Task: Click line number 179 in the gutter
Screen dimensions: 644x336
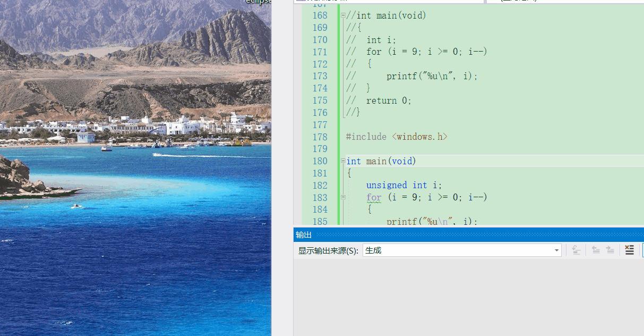Action: tap(320, 149)
